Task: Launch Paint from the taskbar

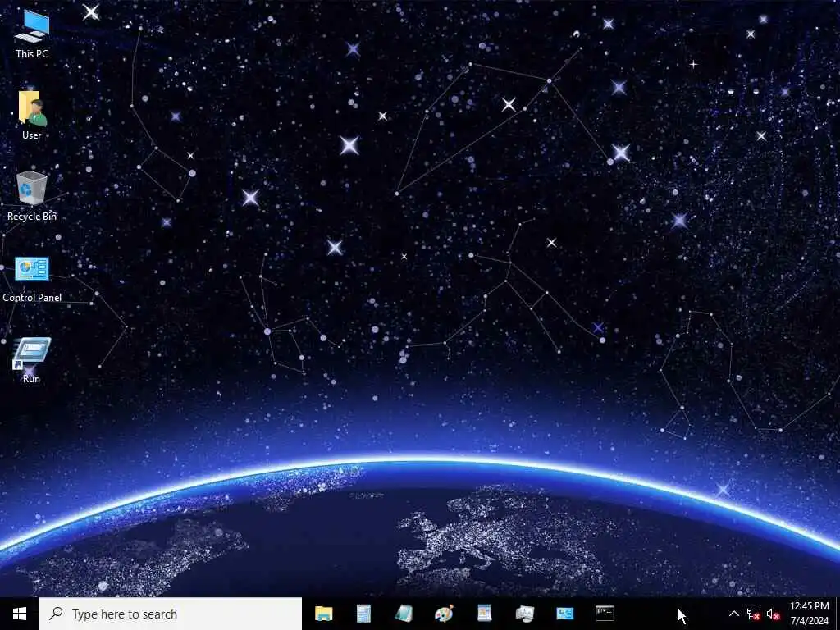Action: click(444, 614)
